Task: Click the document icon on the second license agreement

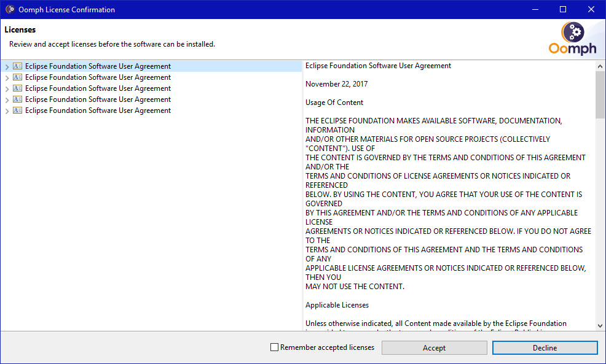Action: pyautogui.click(x=17, y=77)
